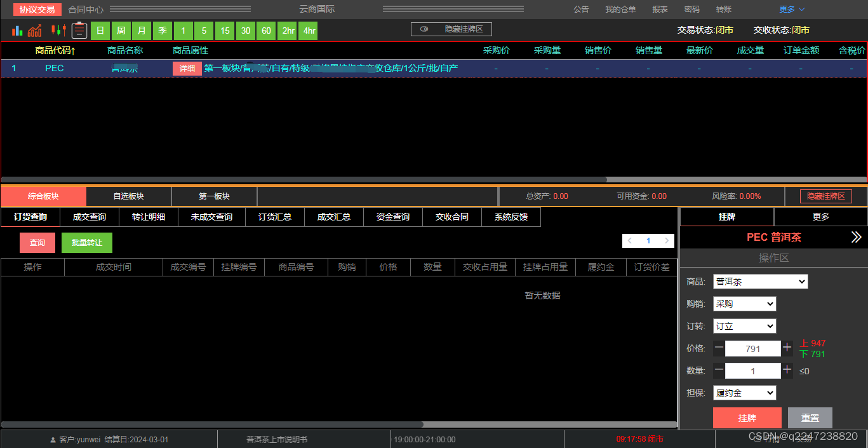Viewport: 868px width, 448px height.
Task: Select the 季 quarterly period button
Action: 163,31
